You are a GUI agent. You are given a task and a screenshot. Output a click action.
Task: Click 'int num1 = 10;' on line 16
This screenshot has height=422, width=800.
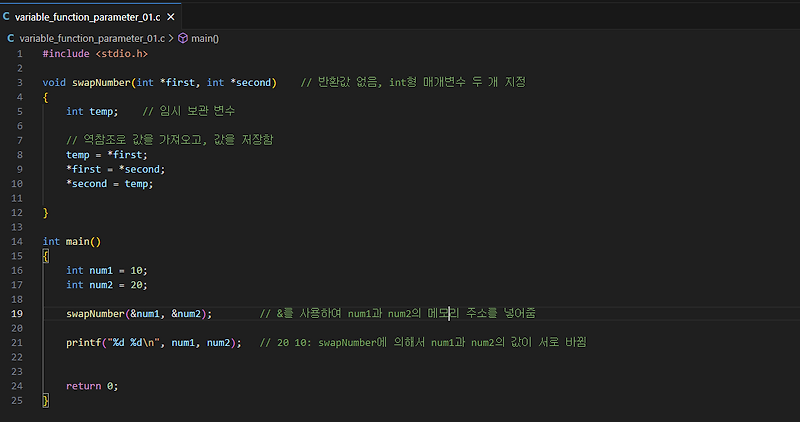tap(107, 270)
